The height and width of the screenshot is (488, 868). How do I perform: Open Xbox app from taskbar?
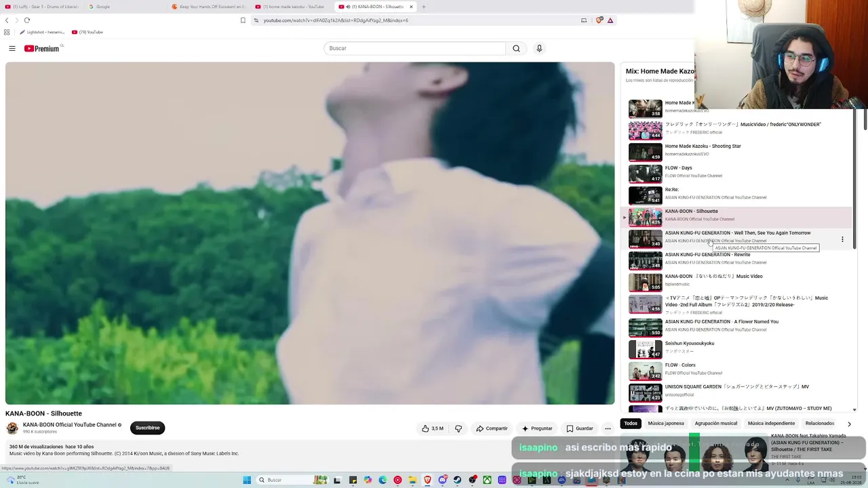pyautogui.click(x=487, y=480)
